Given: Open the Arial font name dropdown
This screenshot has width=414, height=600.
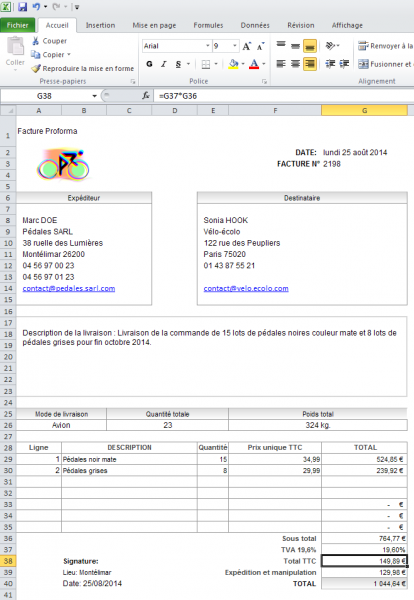Looking at the screenshot, I should pyautogui.click(x=207, y=46).
